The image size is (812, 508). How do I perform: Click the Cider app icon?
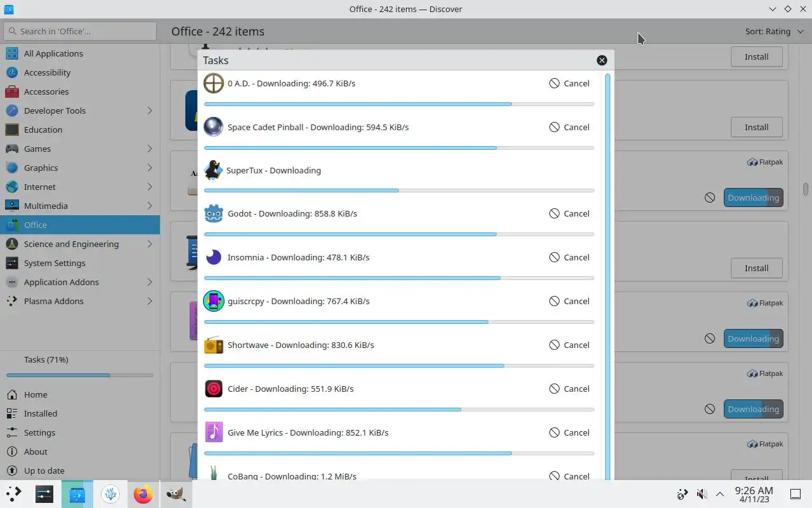[x=214, y=389]
